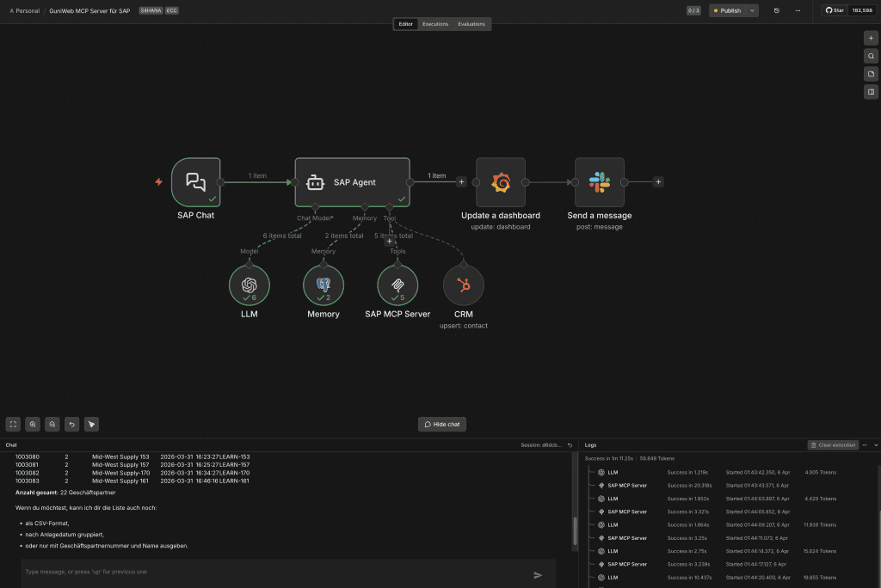Open the Logs panel options menu
This screenshot has width=881, height=588.
pos(865,445)
